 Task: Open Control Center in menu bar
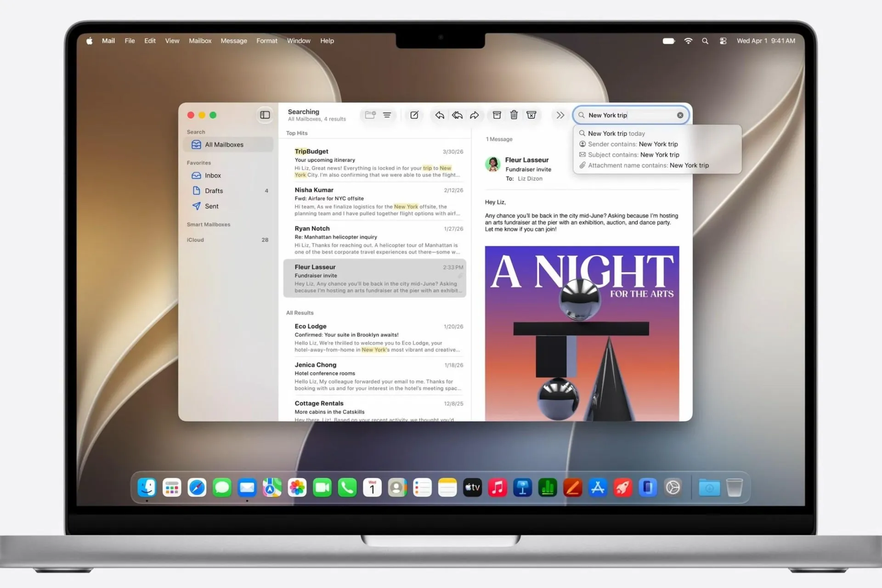click(x=723, y=41)
